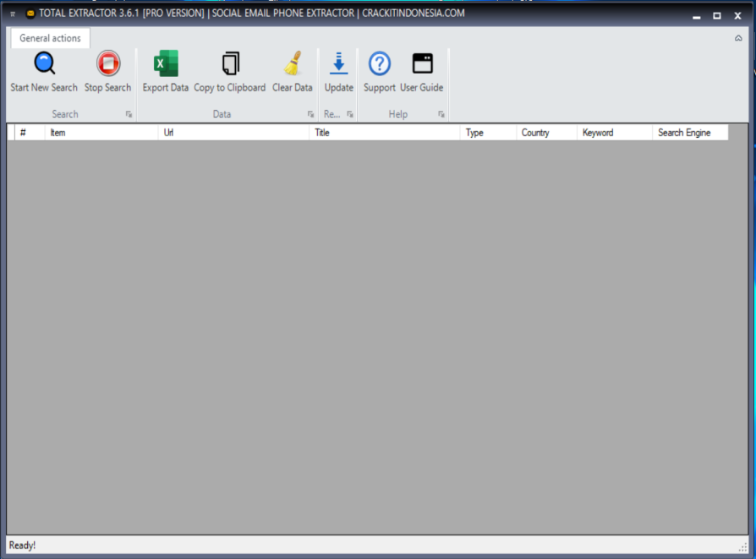The height and width of the screenshot is (559, 756).
Task: Click the window resize grip in status bar
Action: point(742,547)
